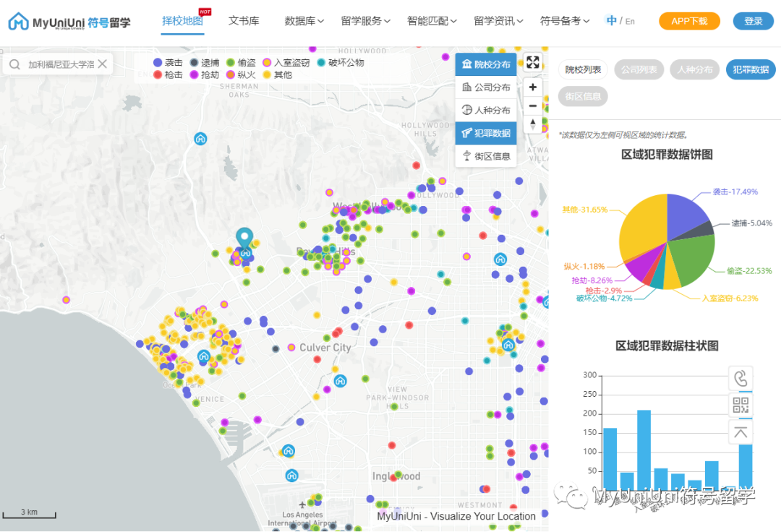Click school marker above Los Angeles Airport
Screen dimensions: 781x532
click(292, 476)
